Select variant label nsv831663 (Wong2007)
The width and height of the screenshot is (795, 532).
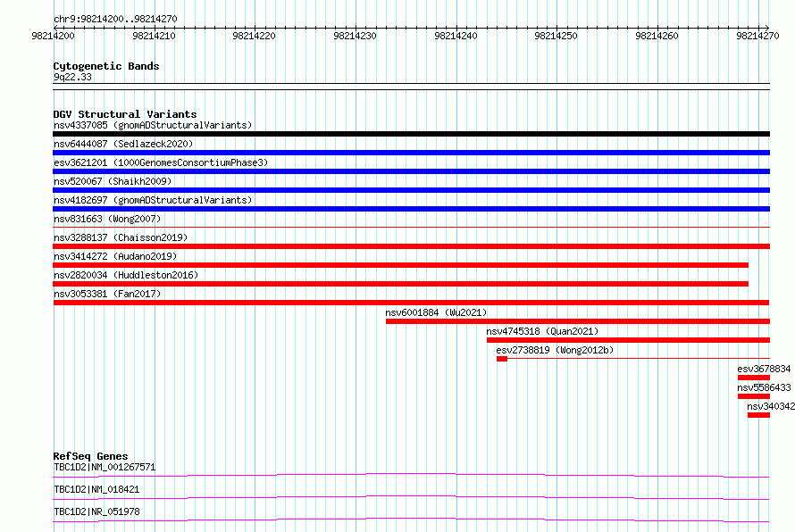(x=107, y=219)
